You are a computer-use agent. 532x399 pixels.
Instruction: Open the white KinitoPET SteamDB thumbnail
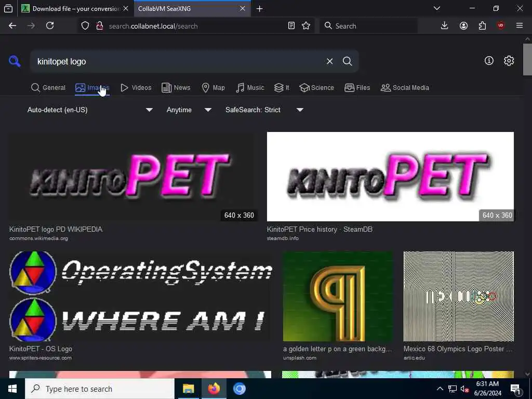390,177
